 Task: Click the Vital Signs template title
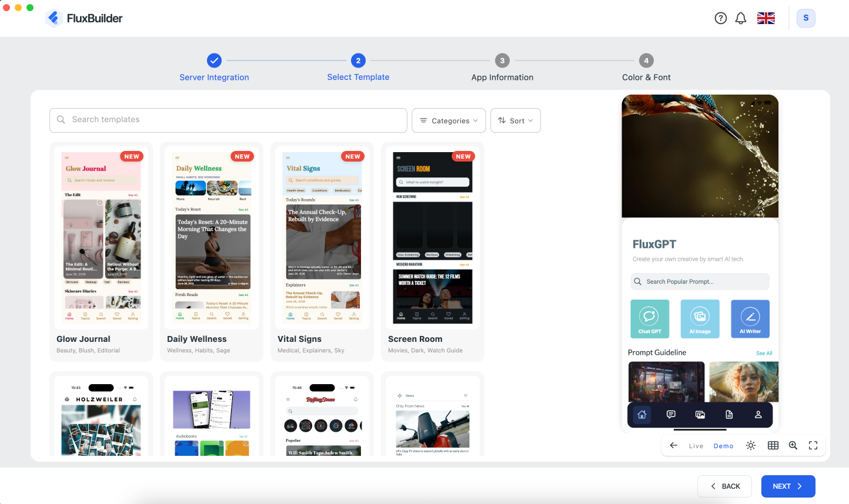(299, 339)
